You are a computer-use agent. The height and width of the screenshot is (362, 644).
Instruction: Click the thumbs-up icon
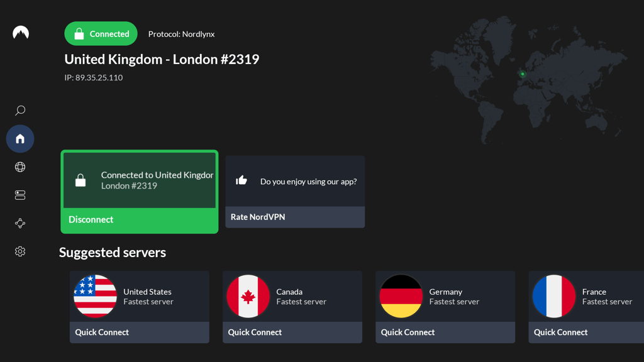[241, 180]
